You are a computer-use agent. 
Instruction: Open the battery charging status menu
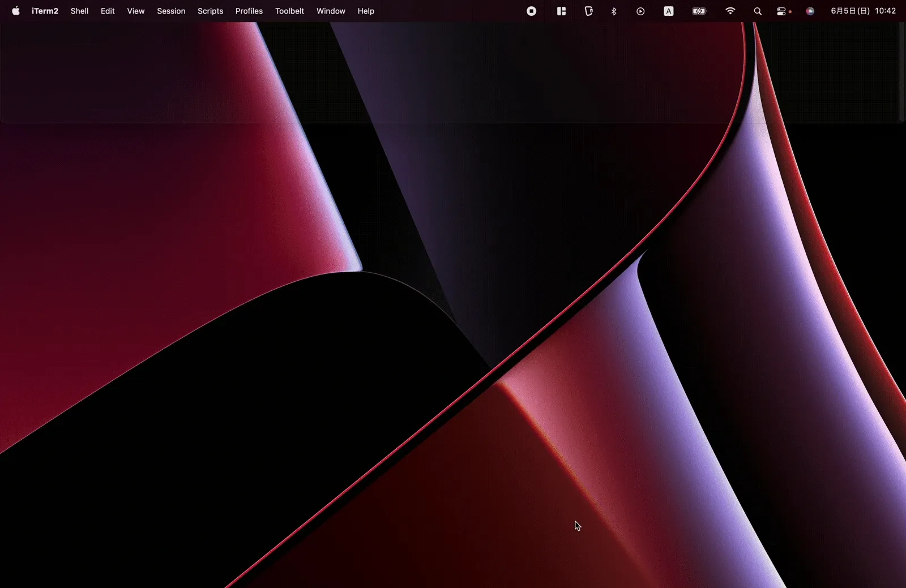(699, 11)
